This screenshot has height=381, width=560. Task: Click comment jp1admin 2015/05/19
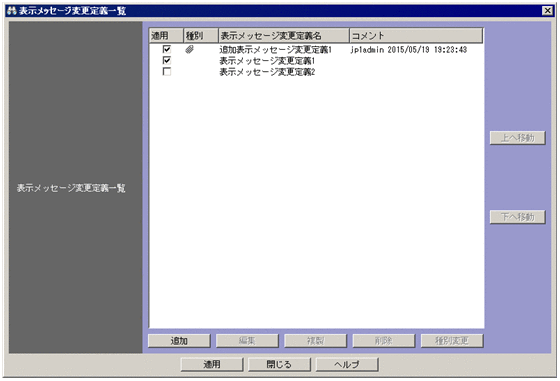[409, 50]
